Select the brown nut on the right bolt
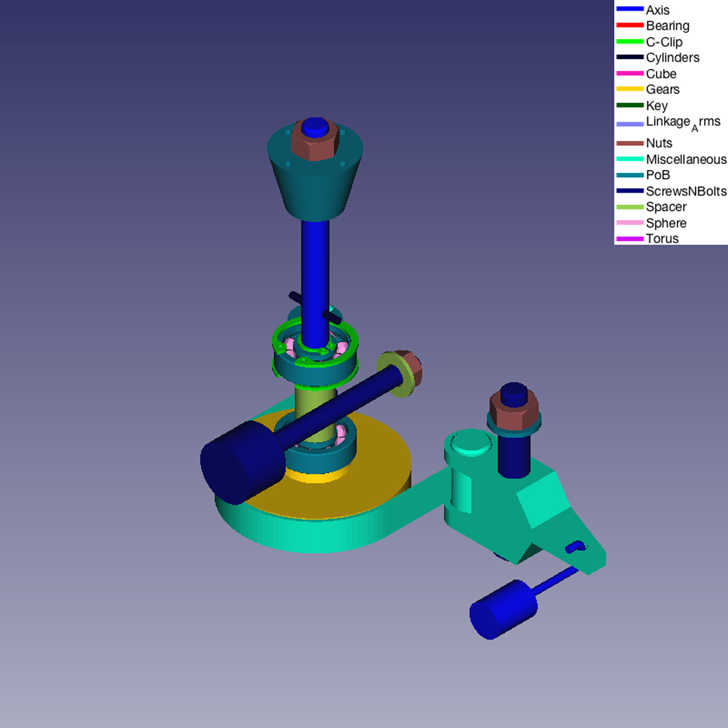 (x=513, y=414)
